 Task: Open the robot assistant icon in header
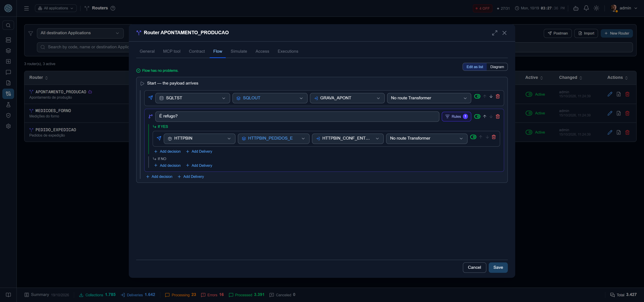click(x=576, y=8)
